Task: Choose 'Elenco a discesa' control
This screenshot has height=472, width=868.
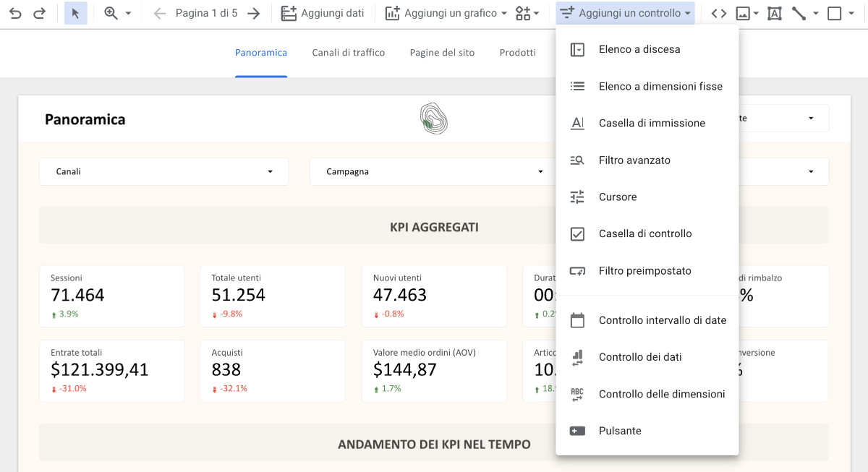Action: pyautogui.click(x=647, y=50)
